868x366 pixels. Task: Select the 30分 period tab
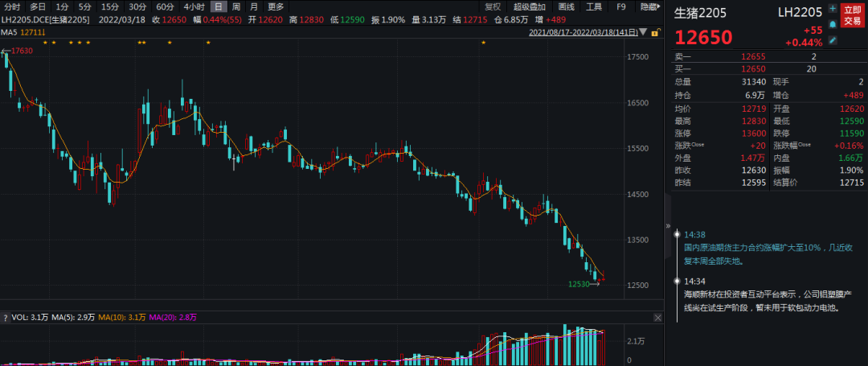click(137, 6)
